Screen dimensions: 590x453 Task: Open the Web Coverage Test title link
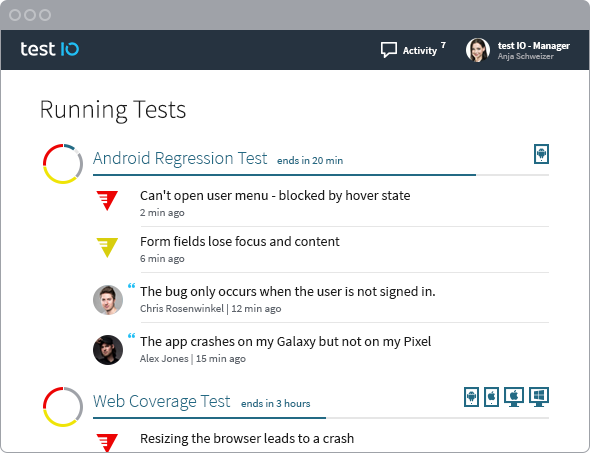point(161,401)
